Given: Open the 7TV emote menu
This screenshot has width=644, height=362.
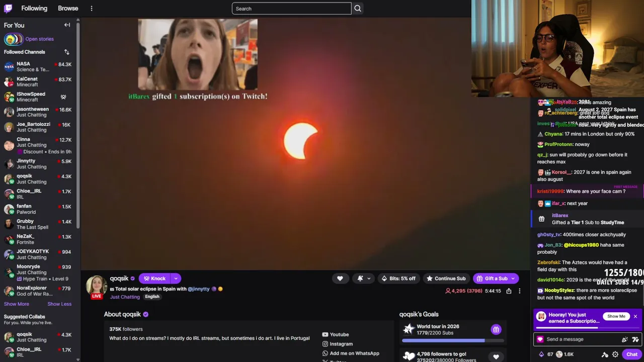Looking at the screenshot, I should (x=635, y=339).
